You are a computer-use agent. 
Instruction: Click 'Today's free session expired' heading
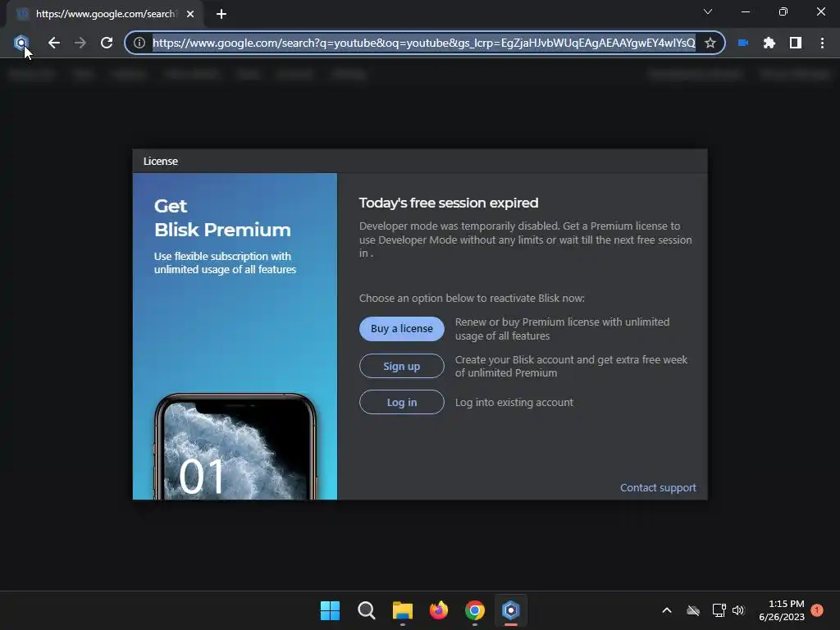449,203
